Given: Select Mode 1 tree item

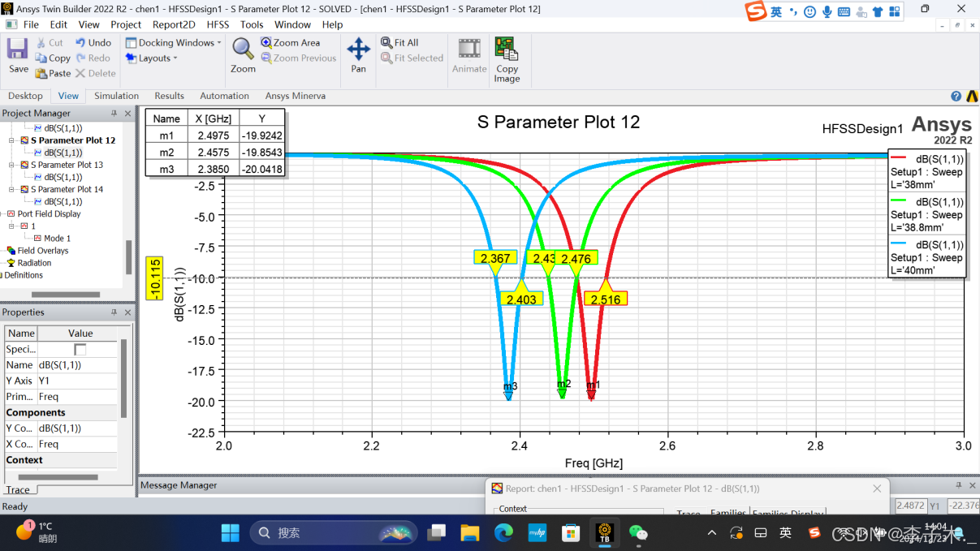Looking at the screenshot, I should (56, 239).
